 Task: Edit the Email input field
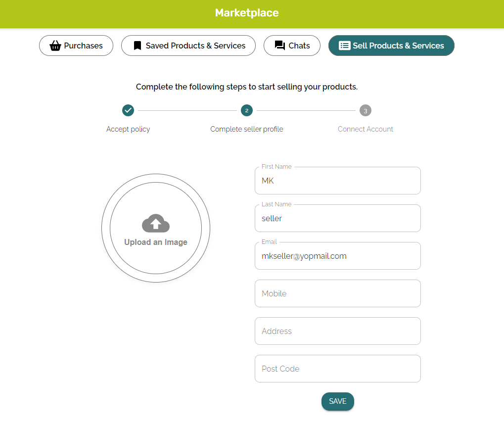click(338, 256)
